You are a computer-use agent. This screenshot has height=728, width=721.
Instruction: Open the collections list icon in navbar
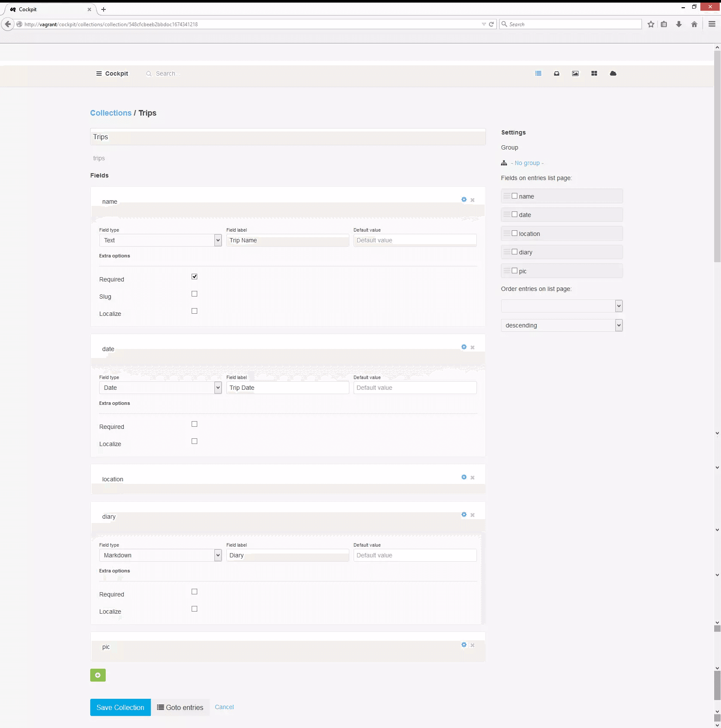tap(538, 73)
